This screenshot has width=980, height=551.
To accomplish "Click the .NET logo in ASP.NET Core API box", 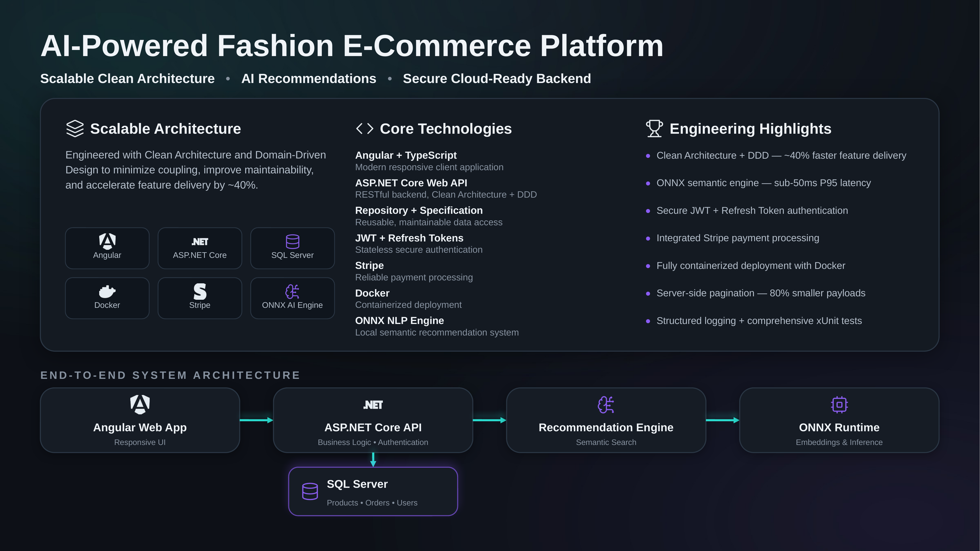I will 373,405.
